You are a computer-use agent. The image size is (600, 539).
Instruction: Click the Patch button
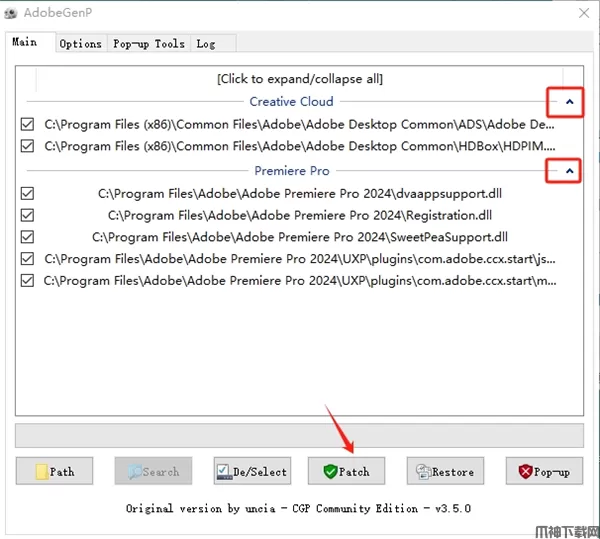pos(346,471)
